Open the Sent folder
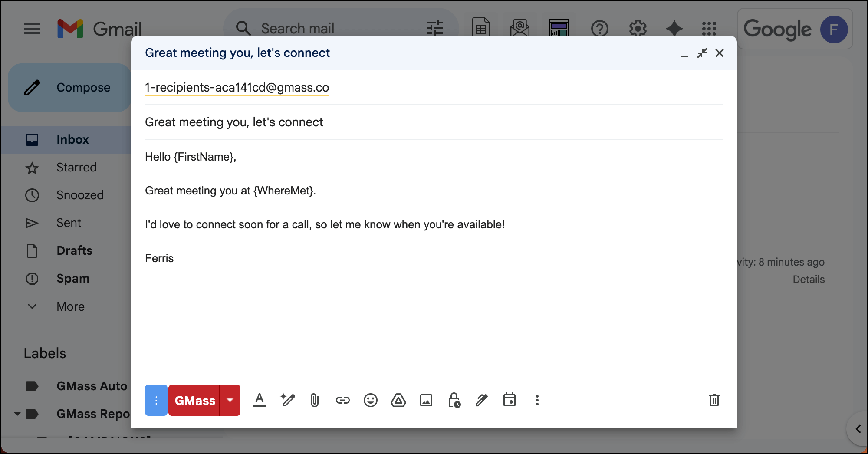 (x=69, y=223)
